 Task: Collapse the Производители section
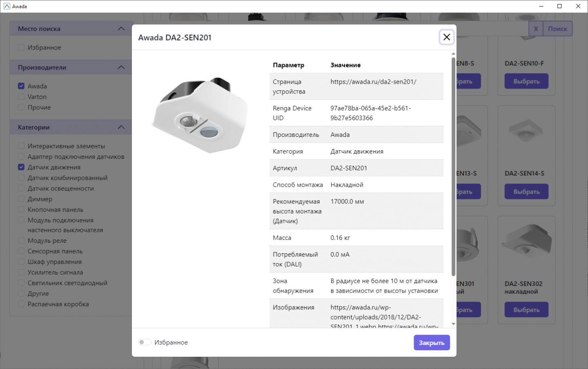pos(121,67)
